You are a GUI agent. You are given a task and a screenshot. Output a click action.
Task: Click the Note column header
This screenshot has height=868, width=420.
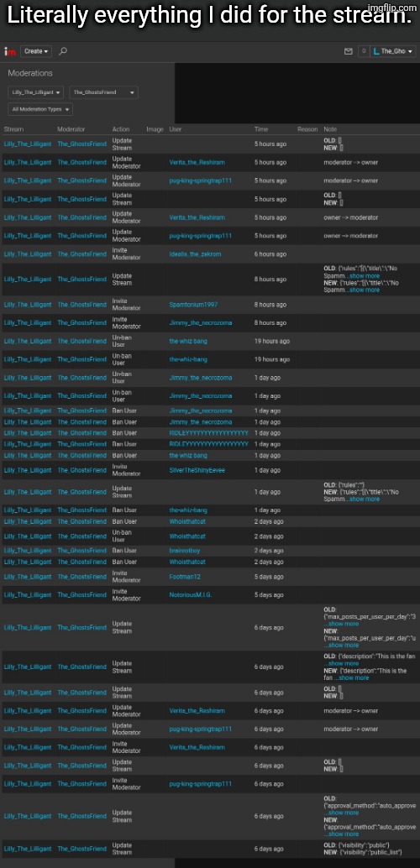(330, 129)
